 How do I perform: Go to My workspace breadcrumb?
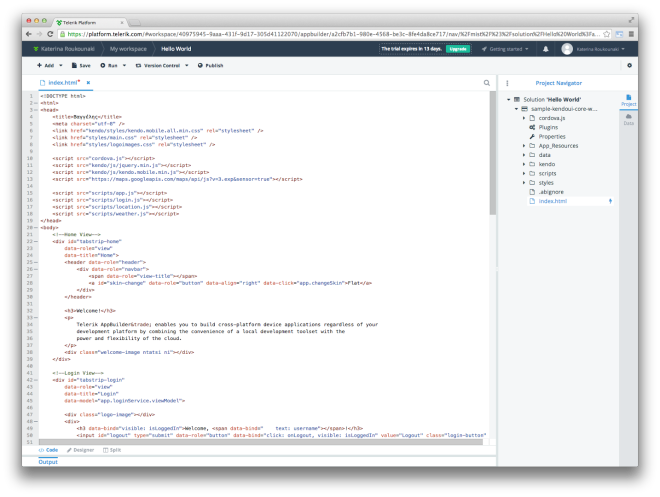[x=128, y=49]
